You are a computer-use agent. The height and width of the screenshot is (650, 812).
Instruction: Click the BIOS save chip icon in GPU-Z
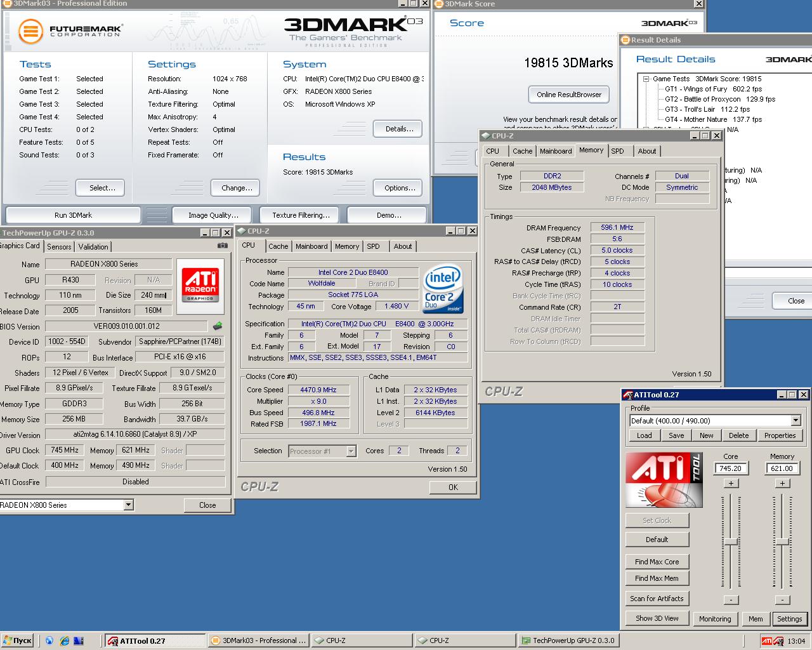tap(218, 326)
